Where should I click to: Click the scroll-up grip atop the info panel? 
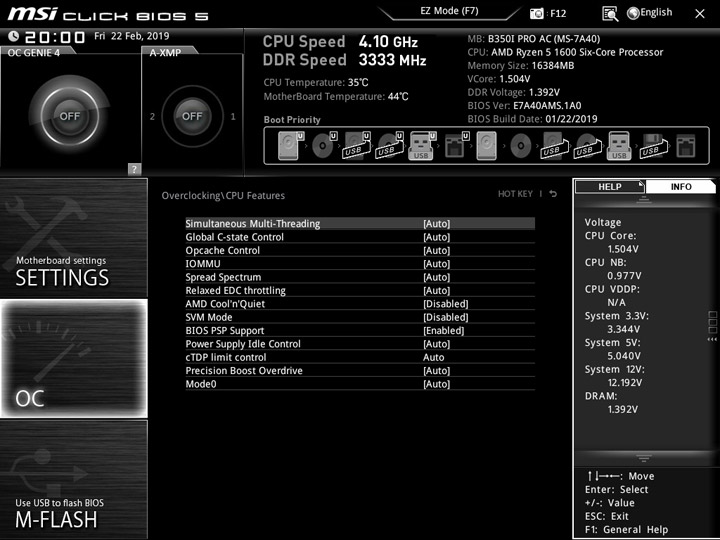coord(644,199)
